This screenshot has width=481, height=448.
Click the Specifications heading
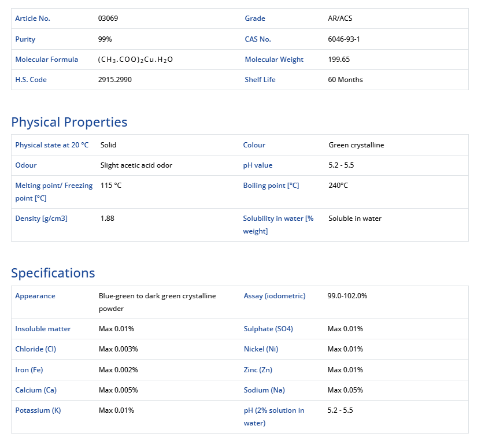point(53,273)
